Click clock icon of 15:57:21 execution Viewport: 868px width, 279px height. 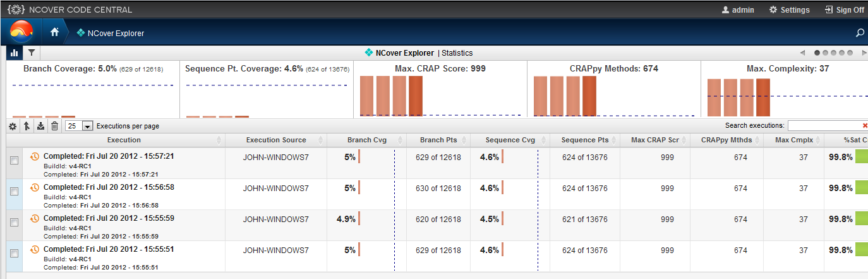point(35,156)
